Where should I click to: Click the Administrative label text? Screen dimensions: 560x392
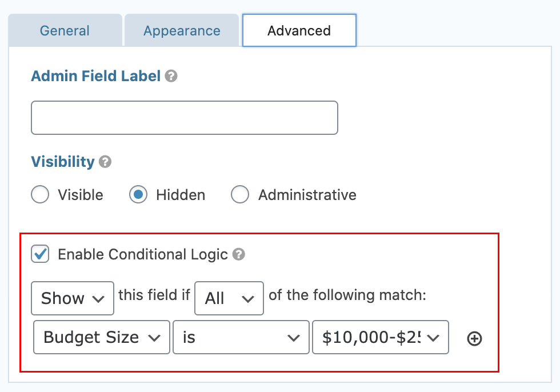307,195
